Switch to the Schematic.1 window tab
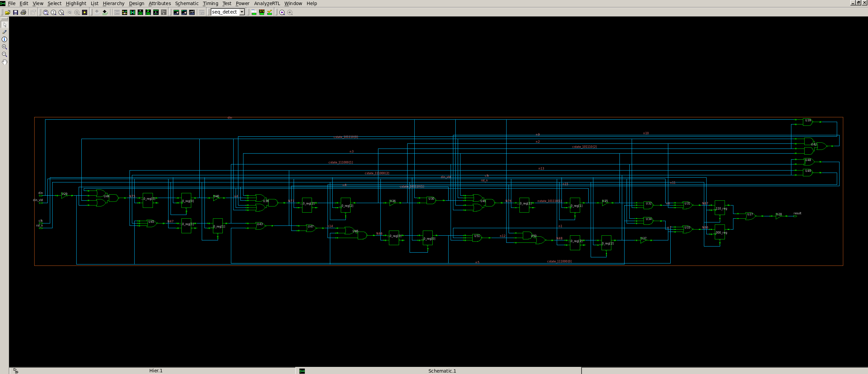 pos(442,371)
